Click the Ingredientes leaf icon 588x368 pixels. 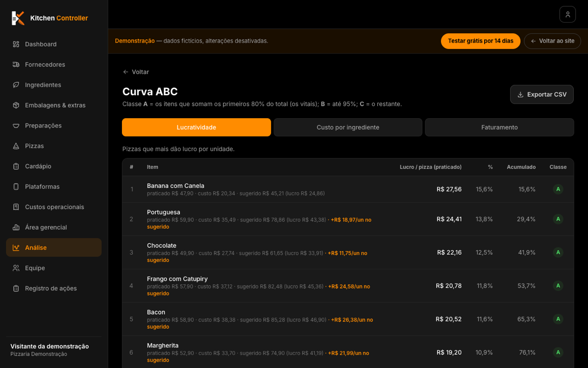pyautogui.click(x=16, y=85)
